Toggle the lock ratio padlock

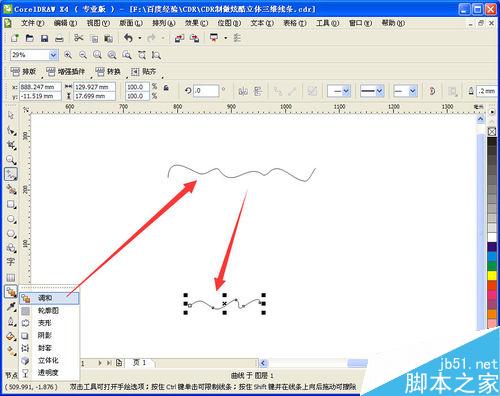click(166, 88)
